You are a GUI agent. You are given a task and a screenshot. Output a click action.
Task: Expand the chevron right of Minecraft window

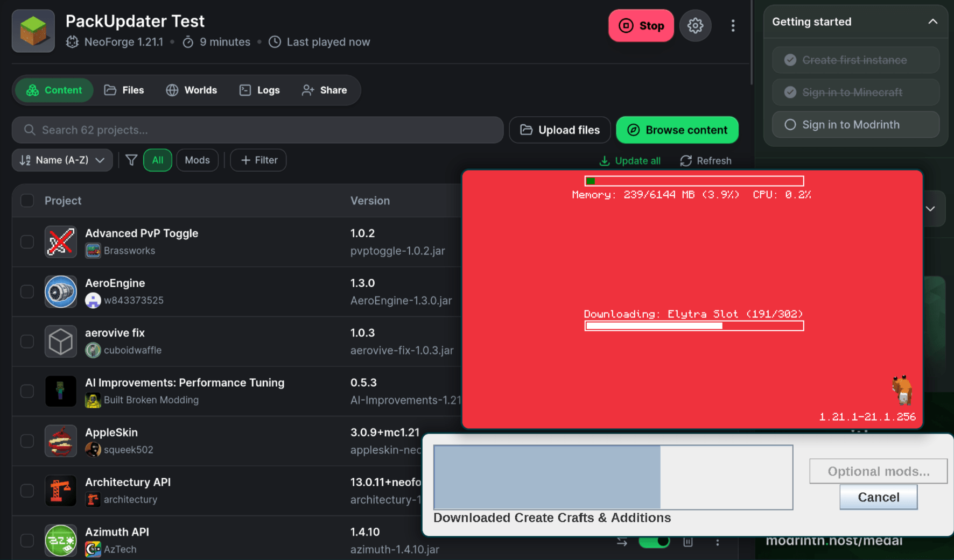(x=930, y=209)
